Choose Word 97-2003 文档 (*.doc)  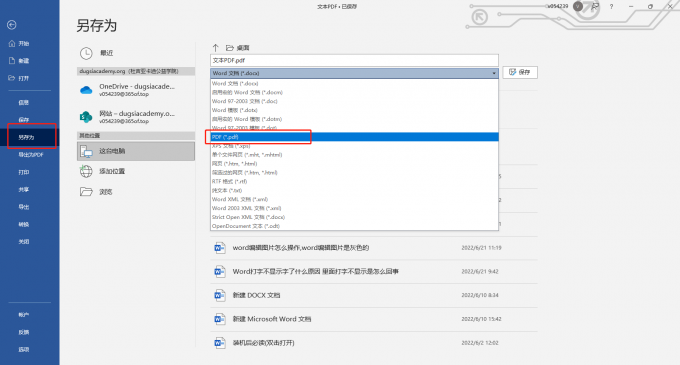tap(354, 101)
